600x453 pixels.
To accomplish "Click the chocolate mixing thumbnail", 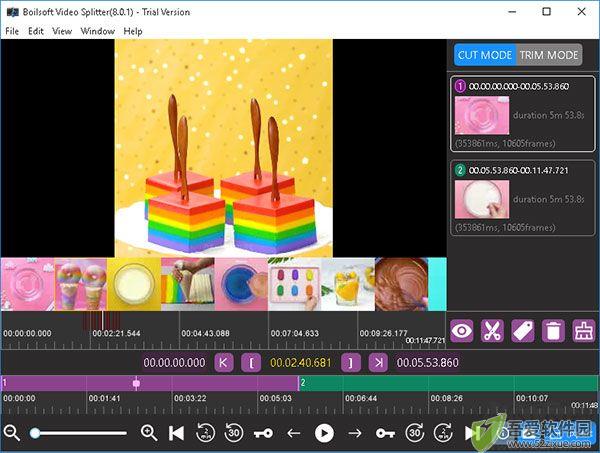I will click(401, 284).
